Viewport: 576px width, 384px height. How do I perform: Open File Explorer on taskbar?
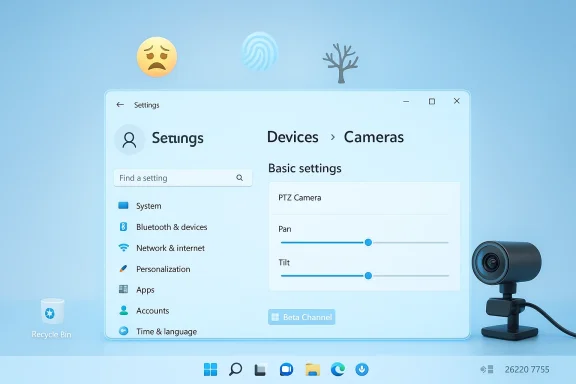point(313,369)
